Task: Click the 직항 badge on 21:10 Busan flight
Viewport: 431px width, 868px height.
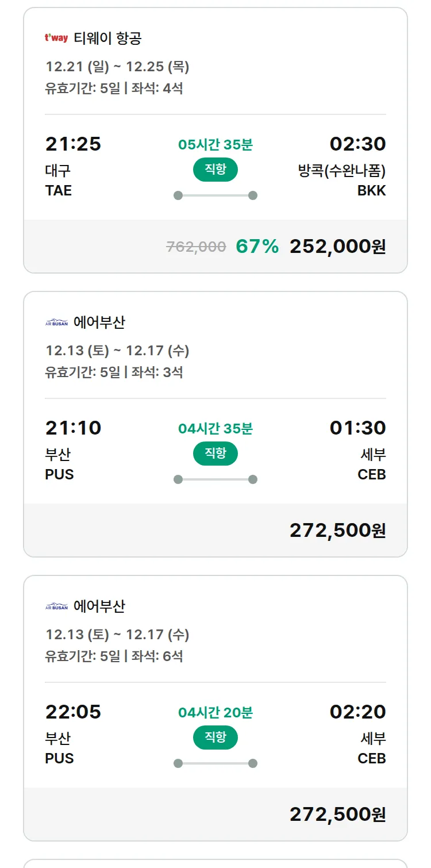Action: [215, 454]
